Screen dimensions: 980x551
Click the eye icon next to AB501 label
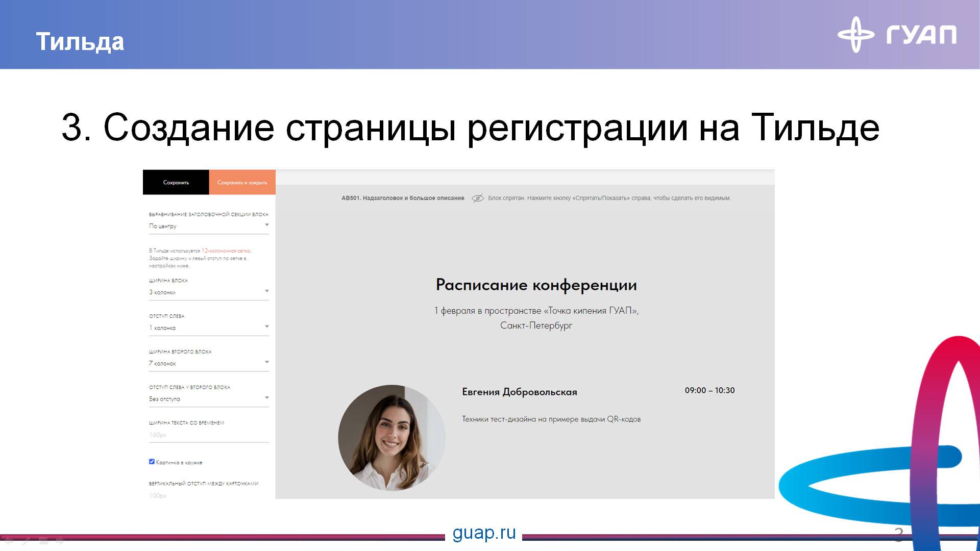479,198
